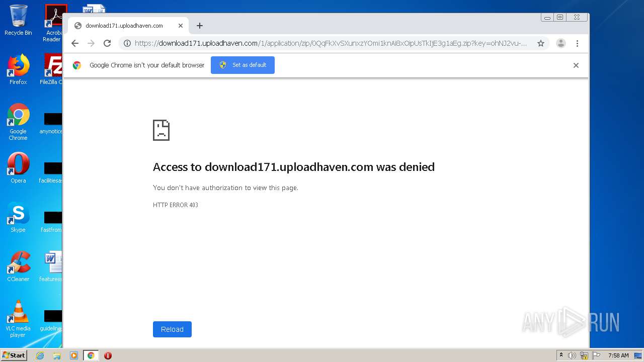Screen dimensions: 644x362
Task: Open Windows Explorer folder in the taskbar
Action: click(x=57, y=355)
